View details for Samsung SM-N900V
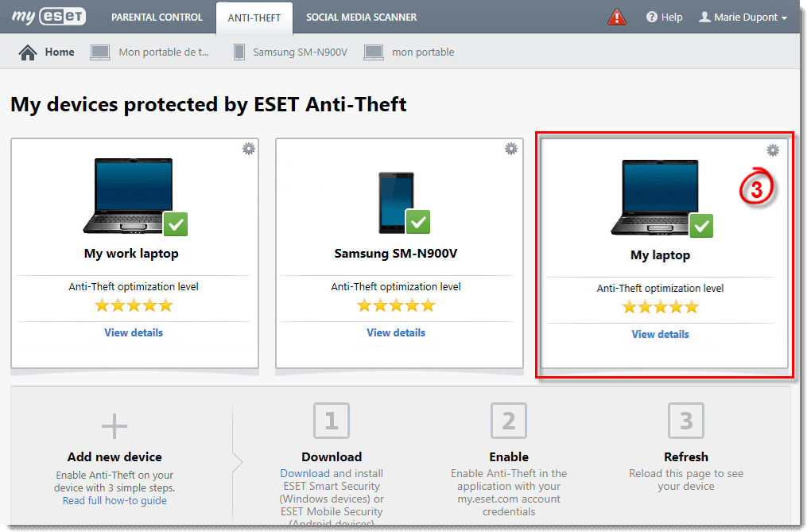The width and height of the screenshot is (807, 532). (396, 332)
